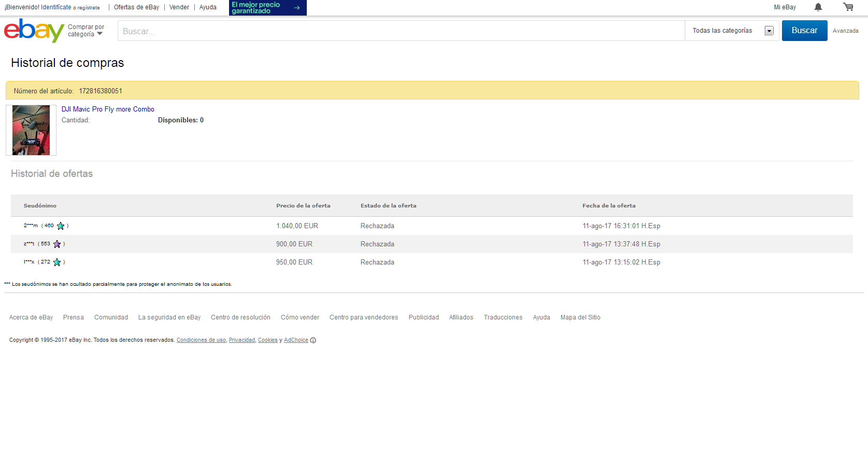Image resolution: width=868 pixels, height=472 pixels.
Task: Click the 1.040,00 EUR offer price
Action: point(297,226)
